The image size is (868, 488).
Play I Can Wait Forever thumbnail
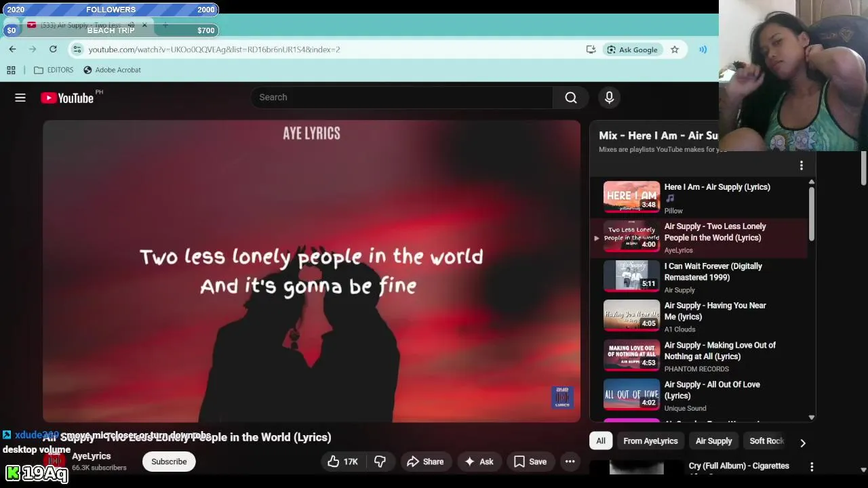[631, 276]
